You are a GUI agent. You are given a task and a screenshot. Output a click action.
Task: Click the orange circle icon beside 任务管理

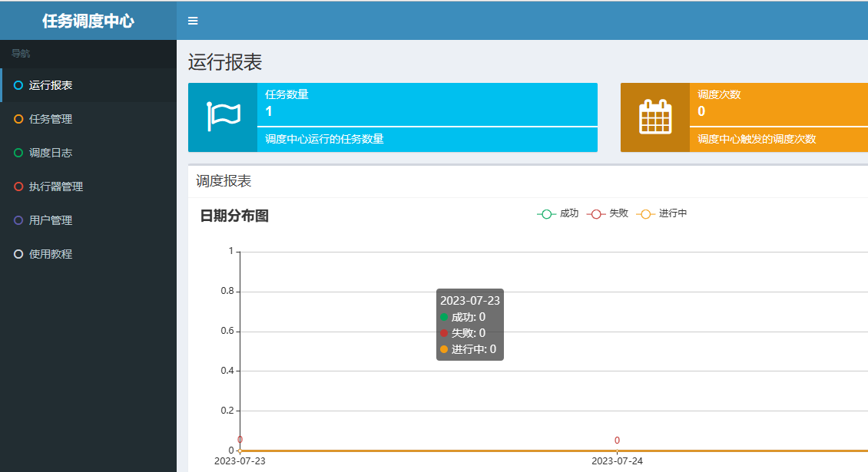[18, 119]
